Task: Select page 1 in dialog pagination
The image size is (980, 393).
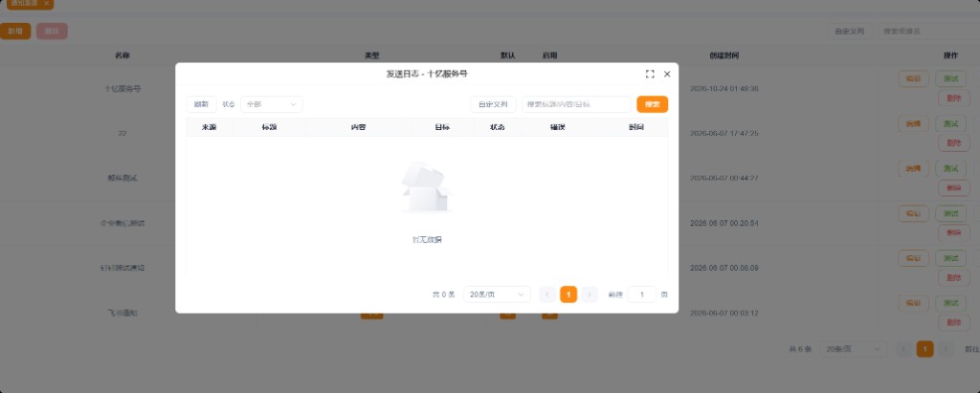Action: 568,295
